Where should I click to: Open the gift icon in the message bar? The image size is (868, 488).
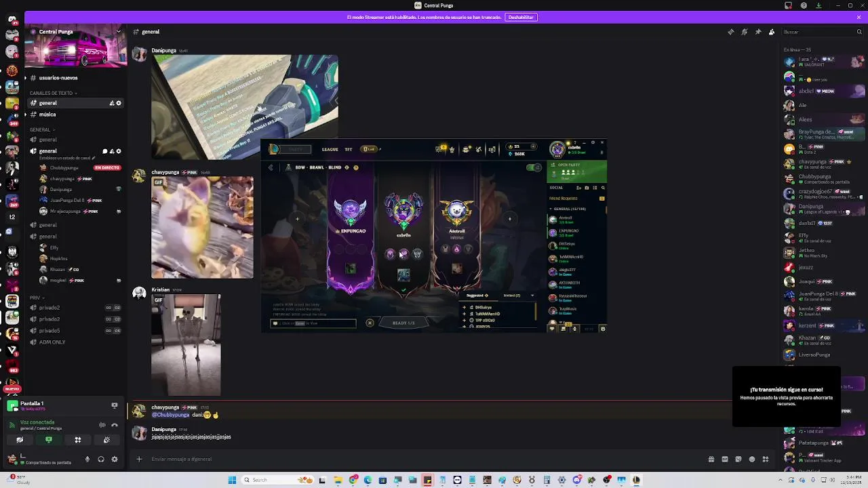(x=711, y=459)
